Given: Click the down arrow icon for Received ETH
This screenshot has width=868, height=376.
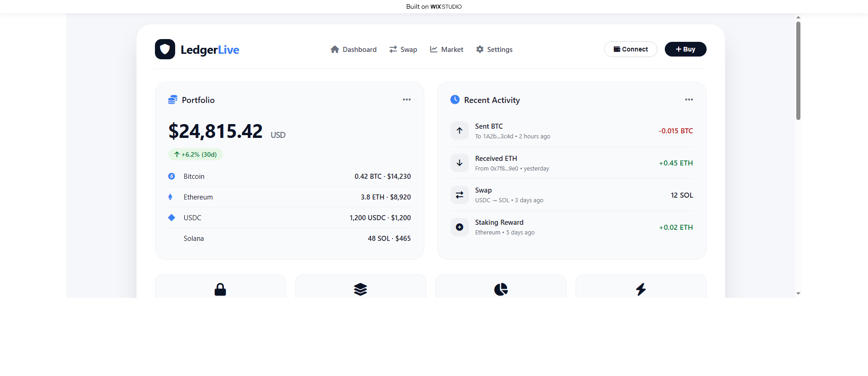Looking at the screenshot, I should point(459,163).
